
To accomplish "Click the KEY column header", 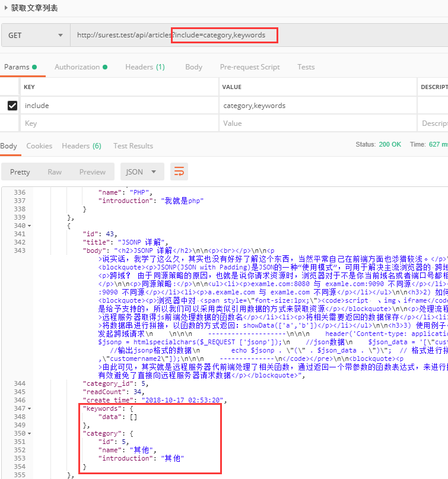I will [x=29, y=87].
